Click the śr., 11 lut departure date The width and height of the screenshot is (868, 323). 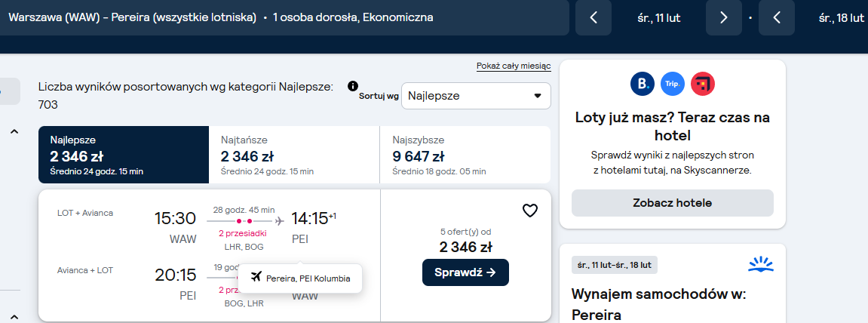tap(658, 17)
